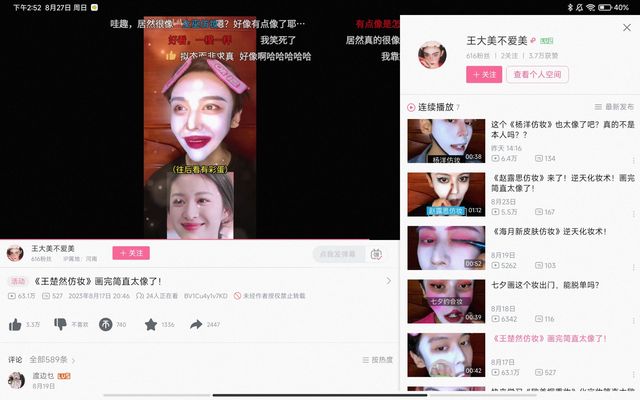This screenshot has height=400, width=640.
Task: Tap the coin icon with 740
Action: pos(105,324)
